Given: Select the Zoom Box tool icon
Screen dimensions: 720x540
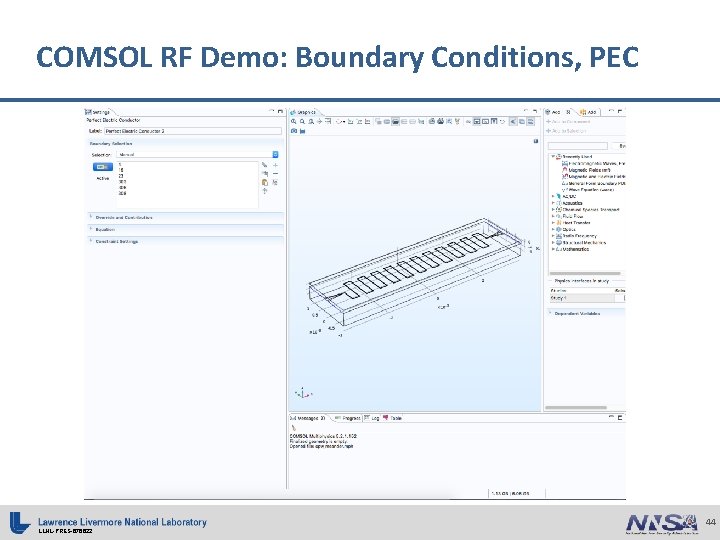Looking at the screenshot, I should pyautogui.click(x=311, y=122).
